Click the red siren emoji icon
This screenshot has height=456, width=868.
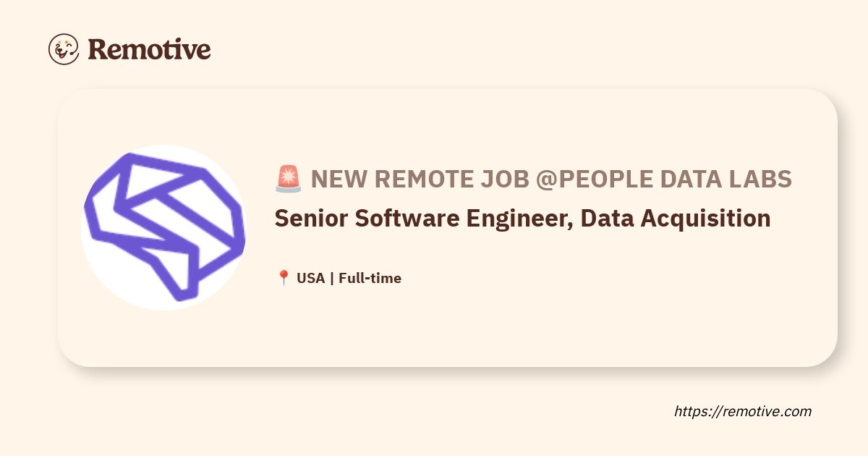(289, 179)
